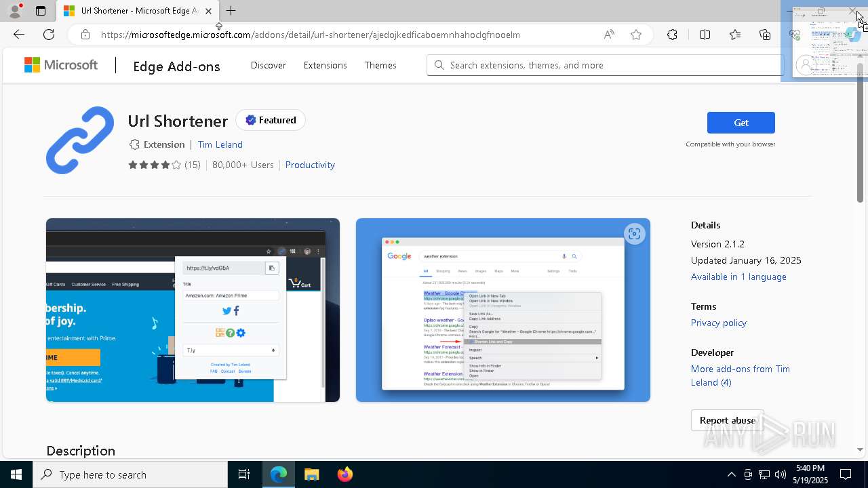Viewport: 868px width, 488px height.
Task: Open File Explorer from taskbar
Action: coord(312,474)
